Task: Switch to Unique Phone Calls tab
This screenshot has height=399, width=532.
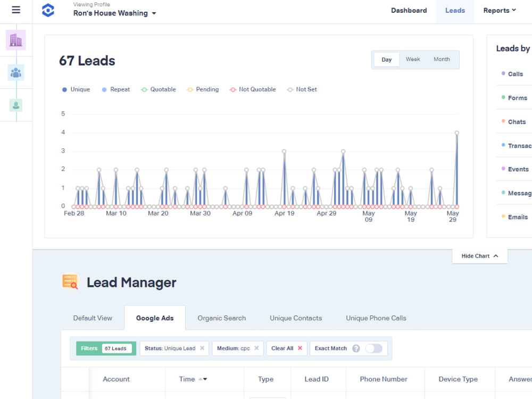Action: tap(376, 318)
